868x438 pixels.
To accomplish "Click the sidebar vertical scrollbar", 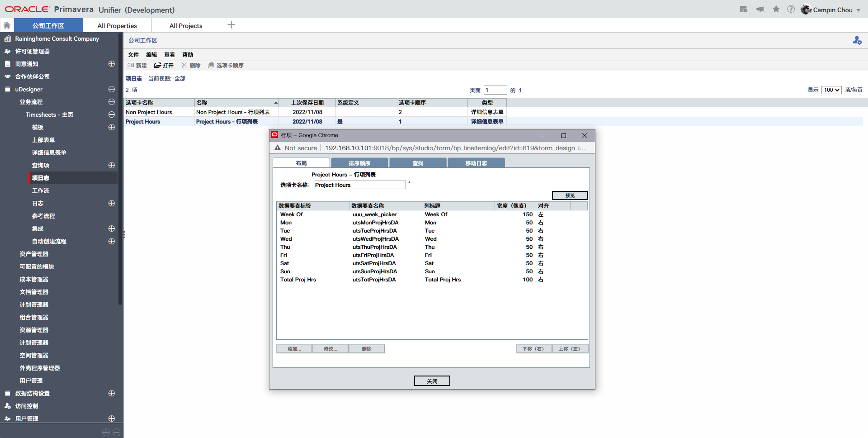I will click(x=120, y=169).
